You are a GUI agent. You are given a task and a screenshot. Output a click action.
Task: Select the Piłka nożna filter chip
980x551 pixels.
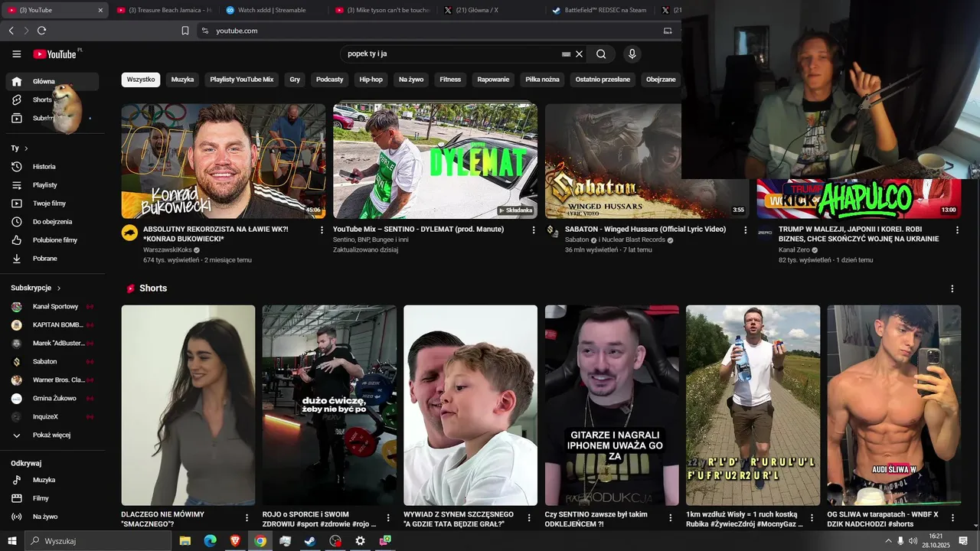(542, 80)
